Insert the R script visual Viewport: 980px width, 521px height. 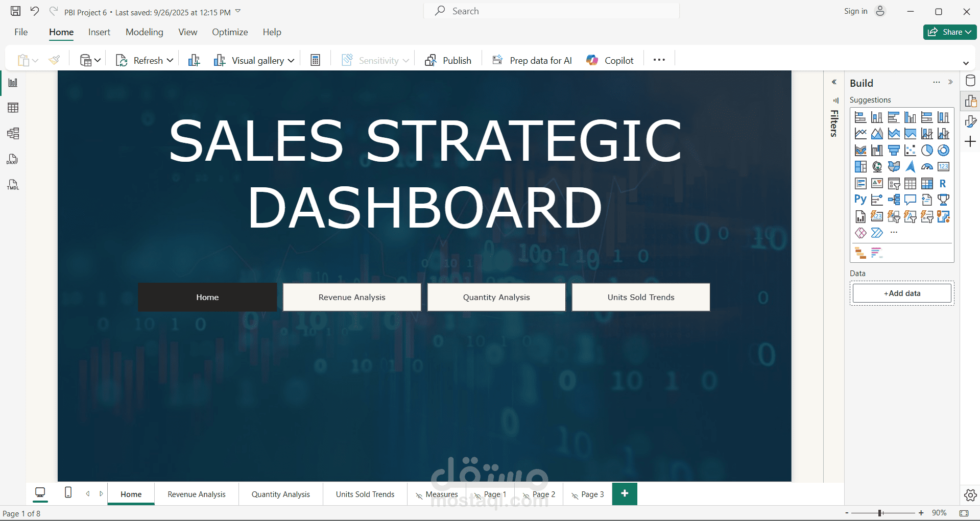point(943,184)
